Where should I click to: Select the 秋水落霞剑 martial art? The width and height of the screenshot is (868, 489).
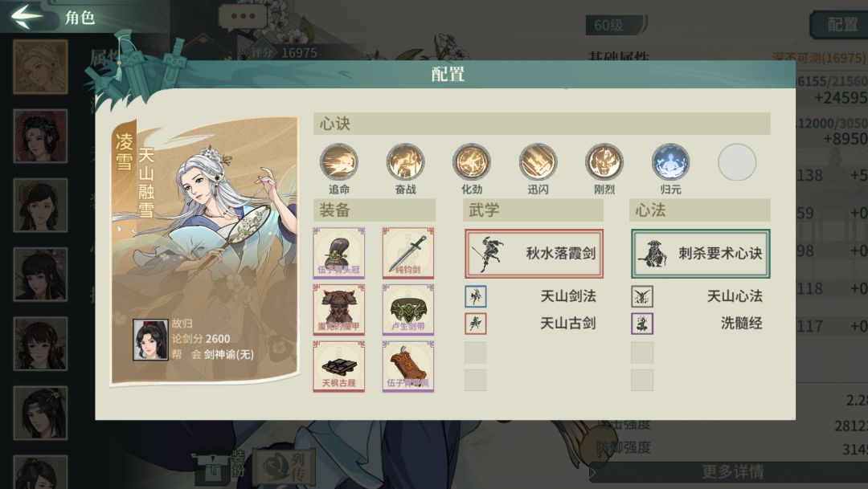[534, 254]
